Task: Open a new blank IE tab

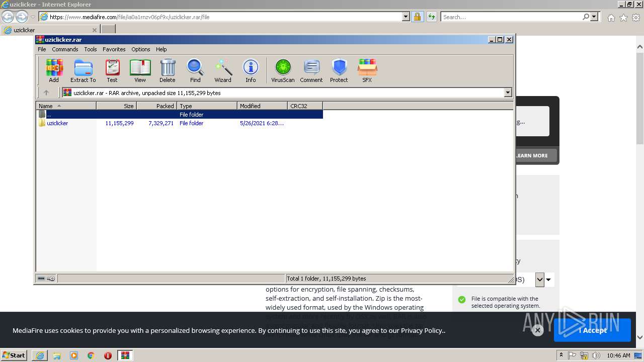Action: (x=108, y=30)
